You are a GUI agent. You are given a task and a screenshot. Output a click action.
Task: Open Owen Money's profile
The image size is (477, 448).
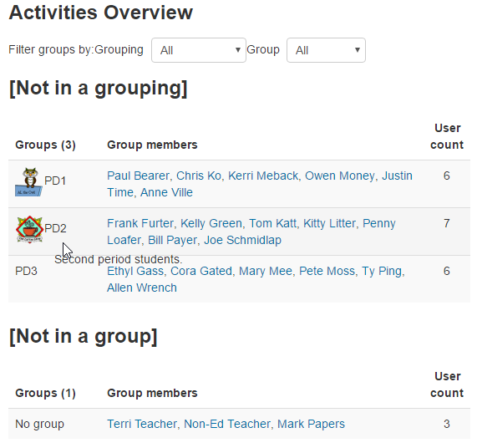point(340,176)
